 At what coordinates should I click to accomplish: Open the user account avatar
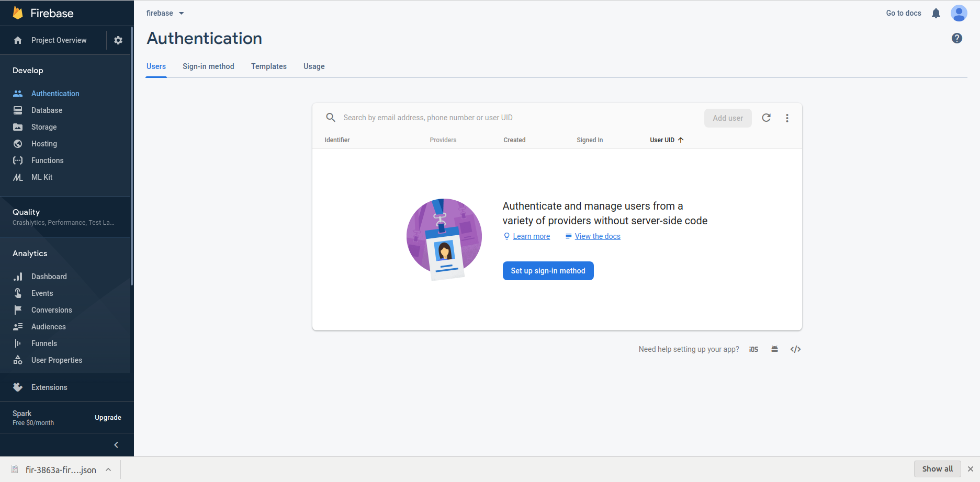click(x=959, y=13)
